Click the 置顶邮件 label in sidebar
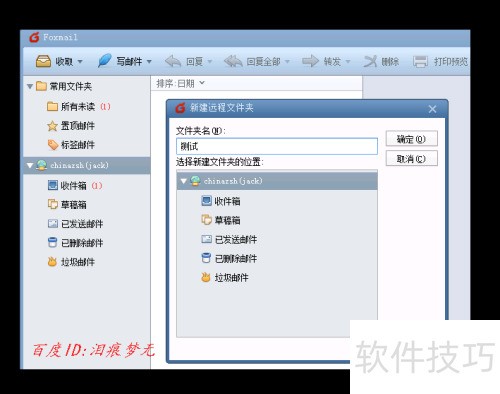Viewport: 500px width, 394px height. pyautogui.click(x=78, y=126)
